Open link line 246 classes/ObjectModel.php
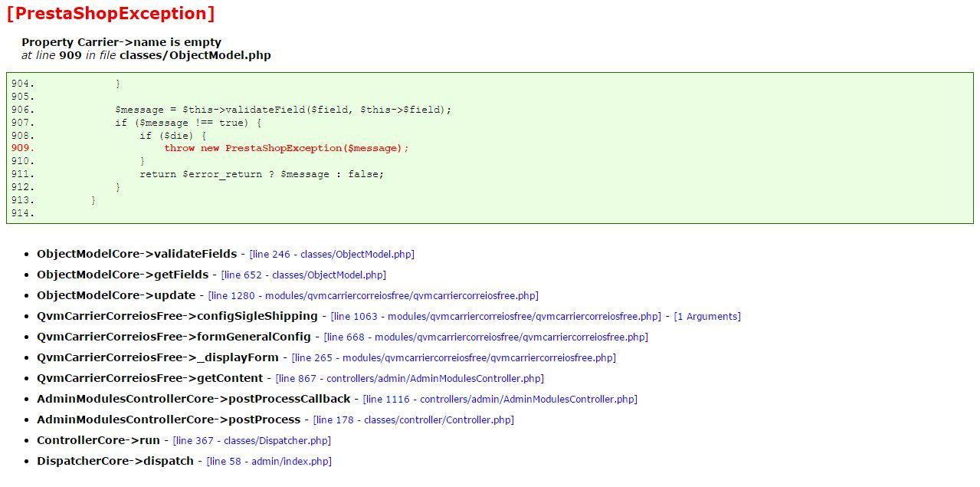 click(332, 254)
